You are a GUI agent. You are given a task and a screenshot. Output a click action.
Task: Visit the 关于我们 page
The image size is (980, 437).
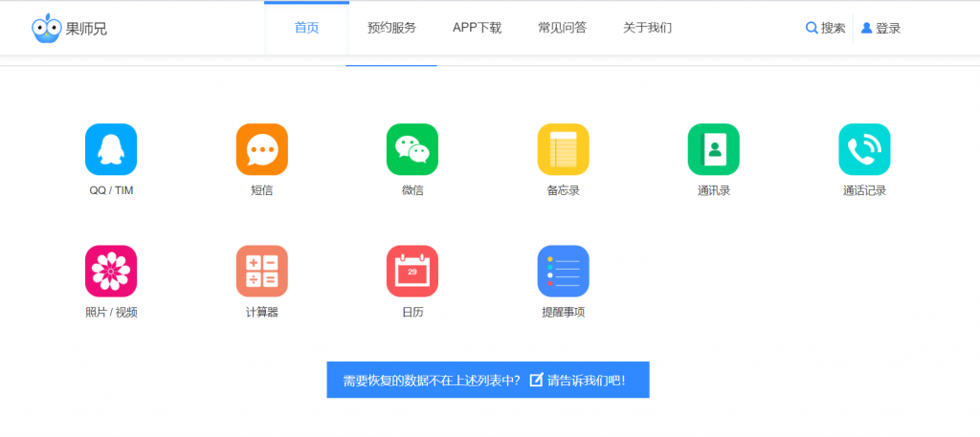click(x=648, y=28)
